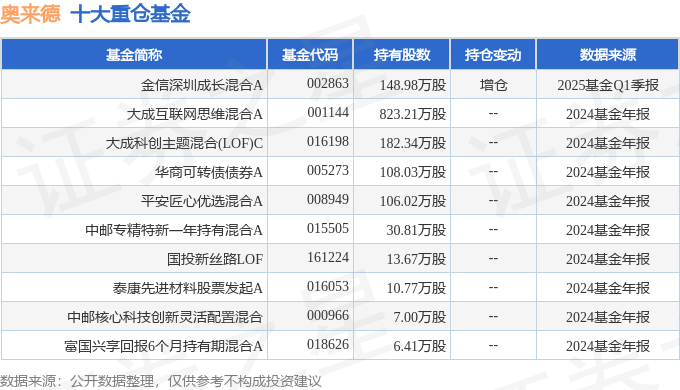This screenshot has height=390, width=680.
Task: Open 中邮专精特新一年持有混合A fund
Action: [174, 230]
